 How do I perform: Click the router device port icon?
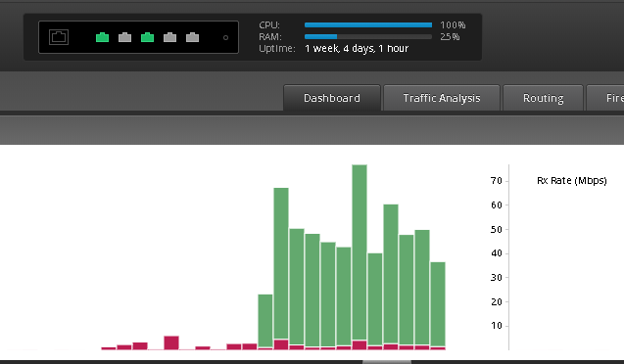[59, 37]
